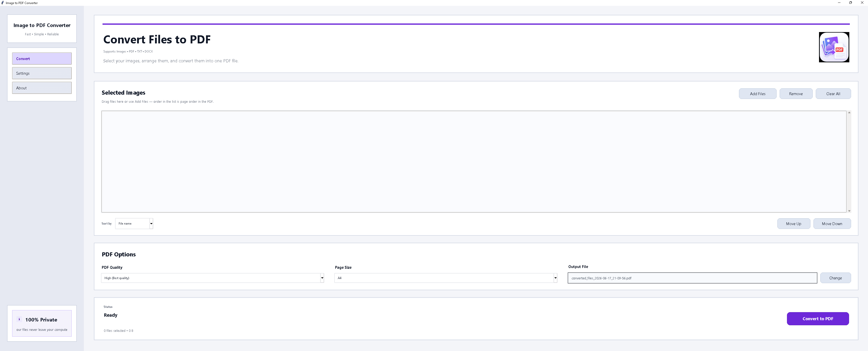Minimize the Image to PDF Converter window
Screen dimensions: 868x351
(839, 3)
